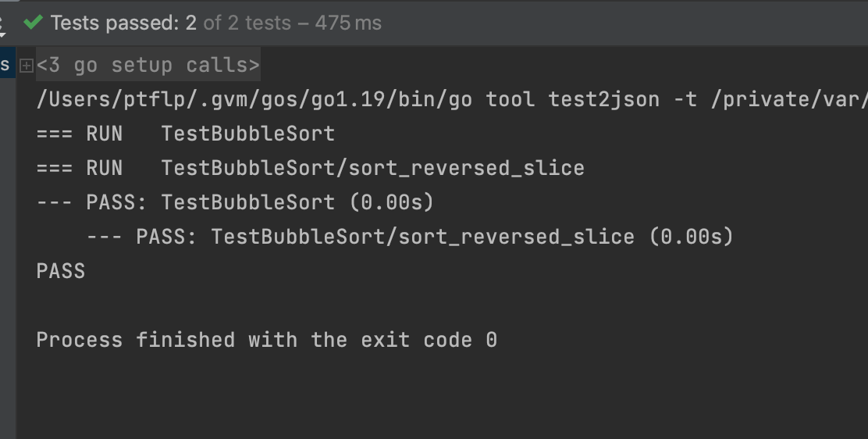Click the green tests-passed checkmark icon
The width and height of the screenshot is (868, 439).
coord(33,23)
